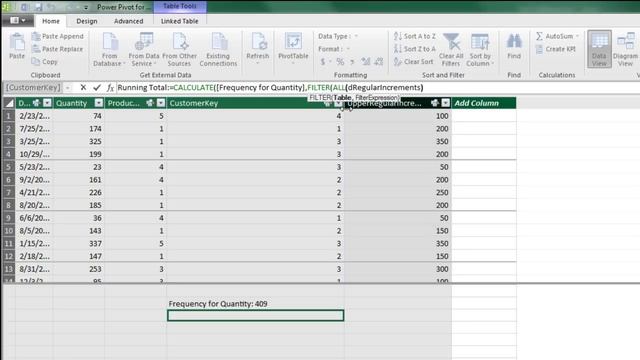This screenshot has width=640, height=360.
Task: Select the CustomerKey column header
Action: click(x=255, y=103)
